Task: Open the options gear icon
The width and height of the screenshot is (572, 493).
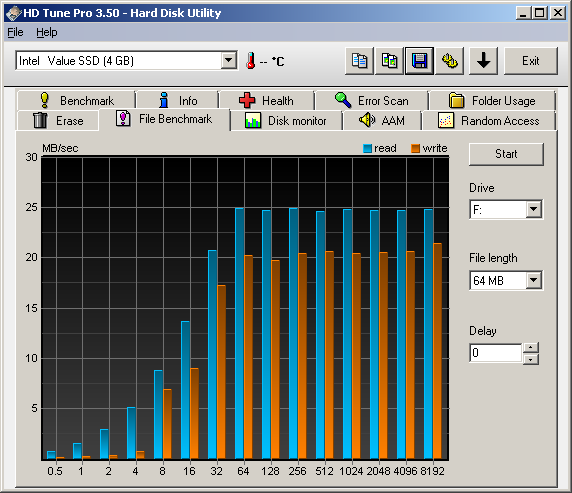Action: point(449,61)
